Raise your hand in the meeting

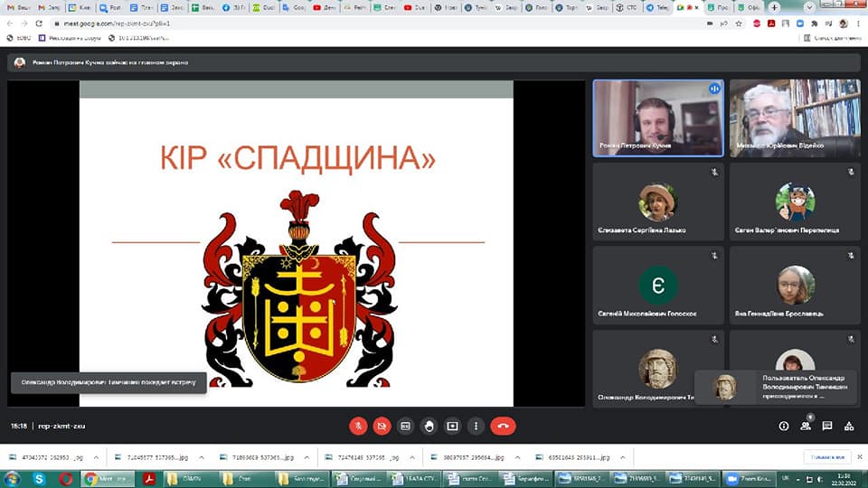(429, 426)
